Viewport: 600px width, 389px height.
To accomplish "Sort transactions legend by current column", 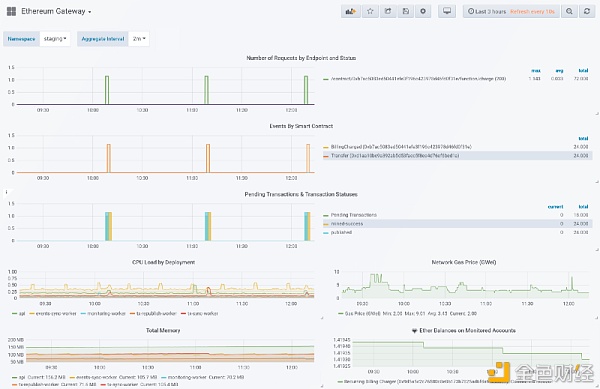I will coord(555,207).
